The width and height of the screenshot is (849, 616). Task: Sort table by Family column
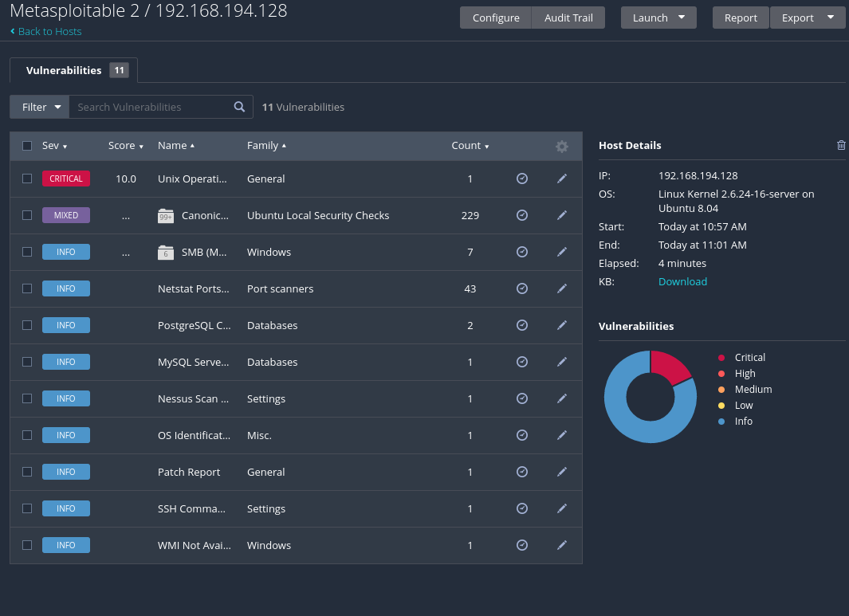coord(266,146)
